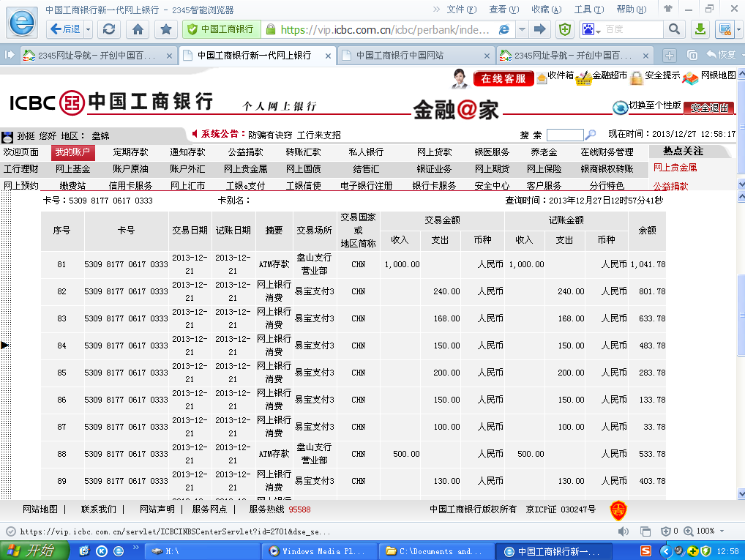
Task: Click the home page icon
Action: coord(138,29)
